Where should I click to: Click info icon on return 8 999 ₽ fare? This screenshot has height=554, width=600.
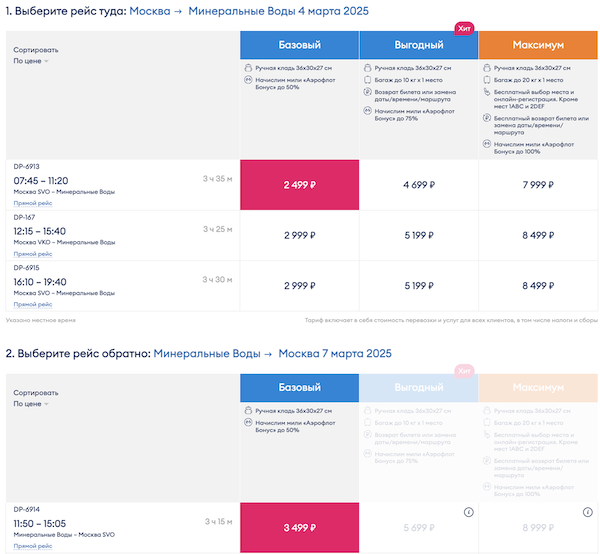pos(587,512)
